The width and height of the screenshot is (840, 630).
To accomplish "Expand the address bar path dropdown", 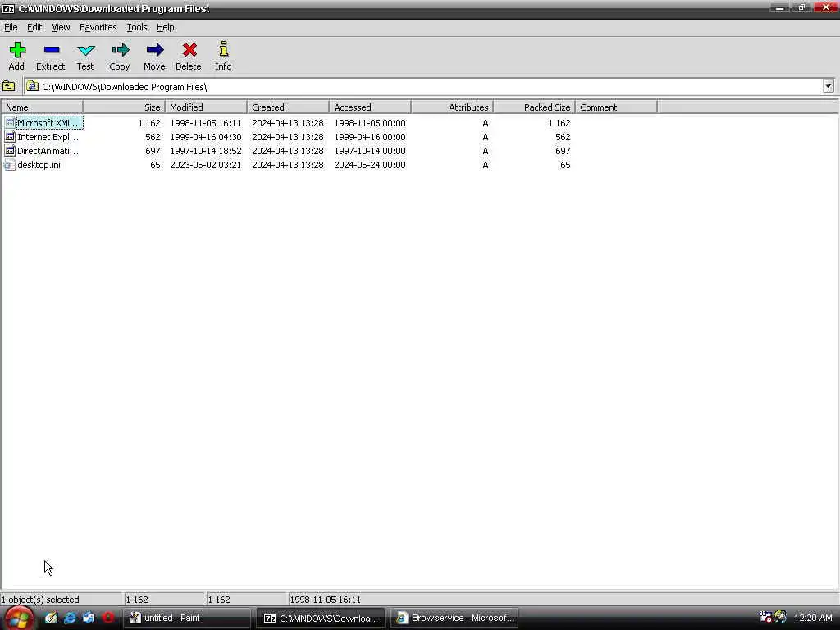I will point(829,86).
